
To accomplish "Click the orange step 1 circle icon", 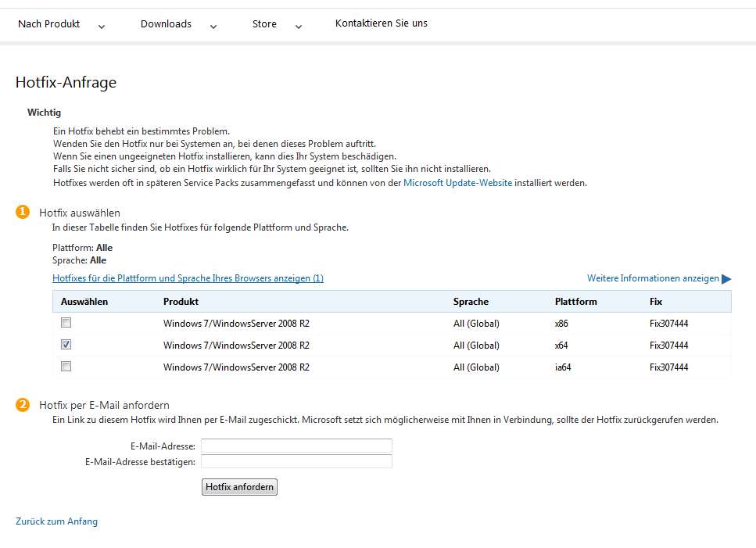I will click(x=23, y=212).
